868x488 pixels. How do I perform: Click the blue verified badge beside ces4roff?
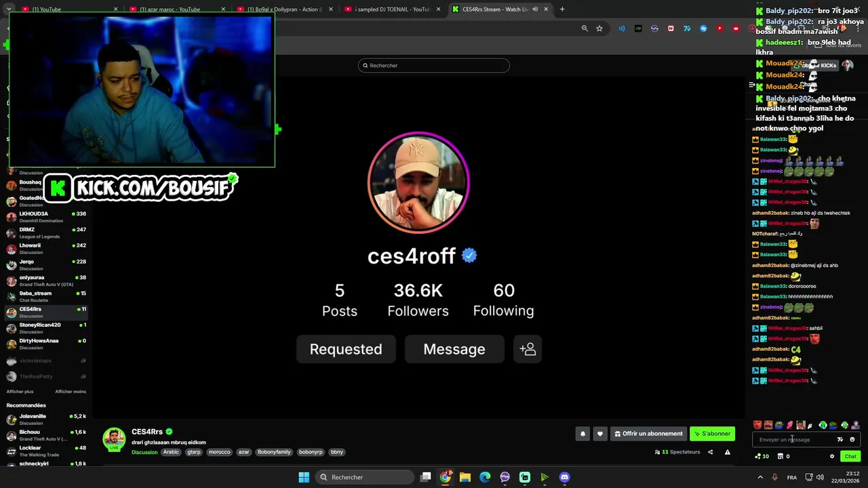(x=469, y=256)
